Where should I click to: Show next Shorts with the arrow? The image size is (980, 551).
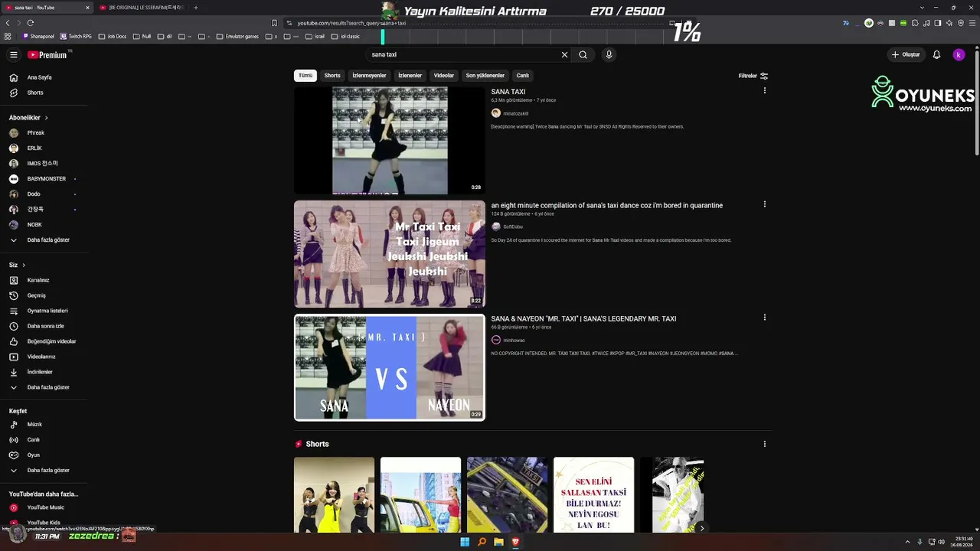point(701,528)
